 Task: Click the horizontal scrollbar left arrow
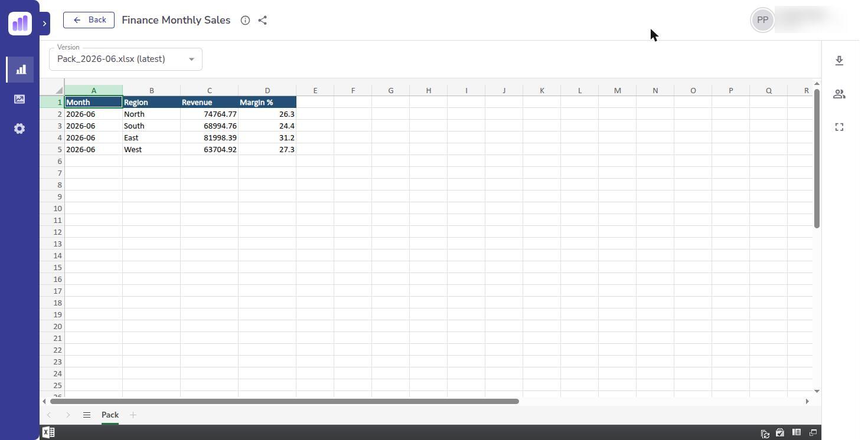click(x=44, y=401)
